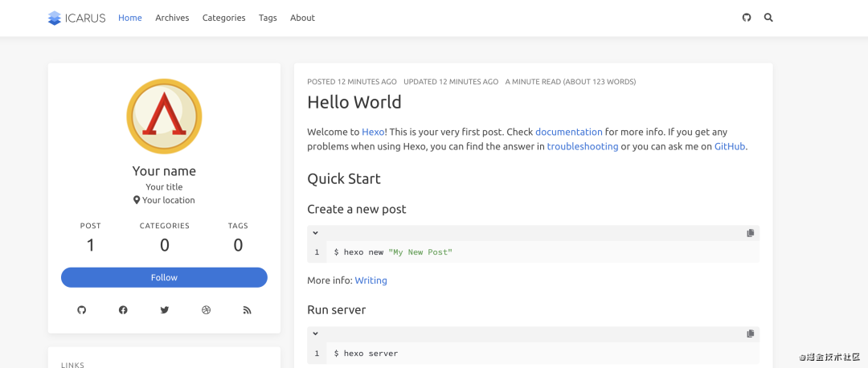Click the location pin icon
Image resolution: width=868 pixels, height=368 pixels.
pyautogui.click(x=137, y=200)
